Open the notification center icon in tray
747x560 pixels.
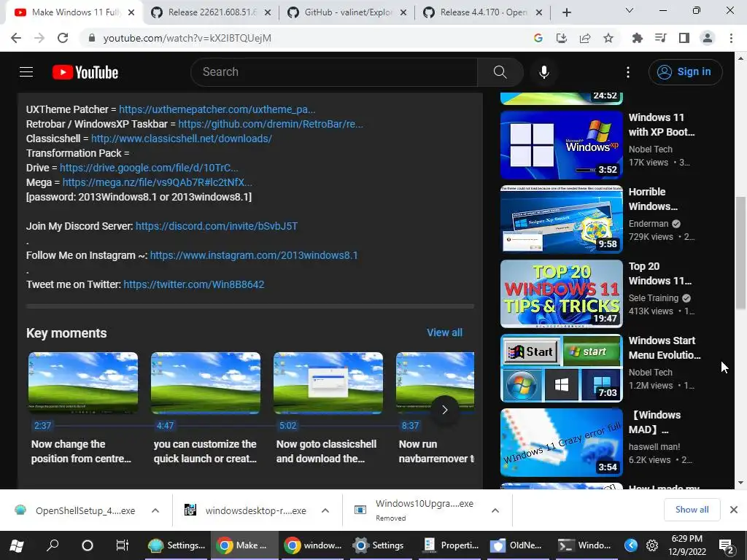(727, 546)
